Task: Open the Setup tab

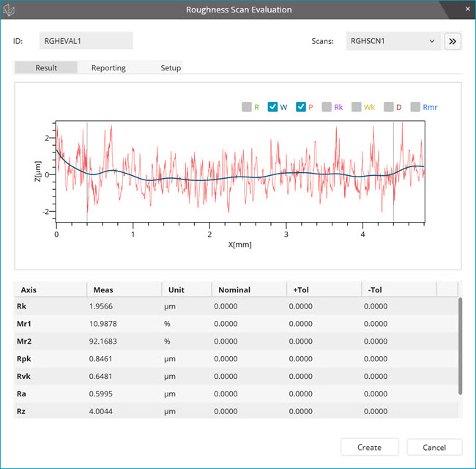Action: [171, 67]
